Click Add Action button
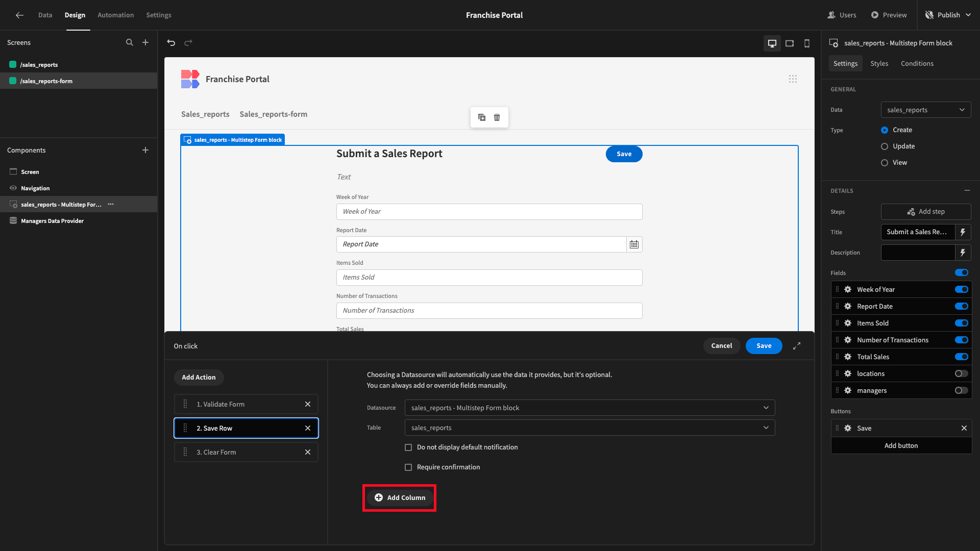Image resolution: width=980 pixels, height=551 pixels. tap(199, 378)
